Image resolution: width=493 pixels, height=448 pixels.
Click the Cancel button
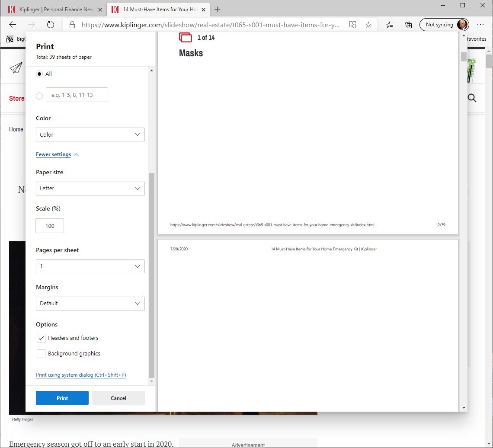pos(118,398)
